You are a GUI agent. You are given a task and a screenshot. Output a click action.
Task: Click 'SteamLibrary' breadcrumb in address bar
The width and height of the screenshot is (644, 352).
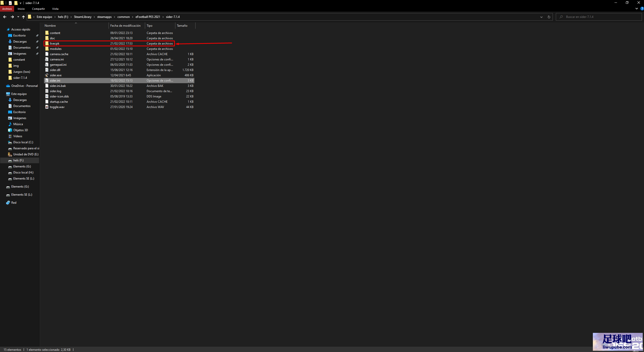pyautogui.click(x=83, y=17)
